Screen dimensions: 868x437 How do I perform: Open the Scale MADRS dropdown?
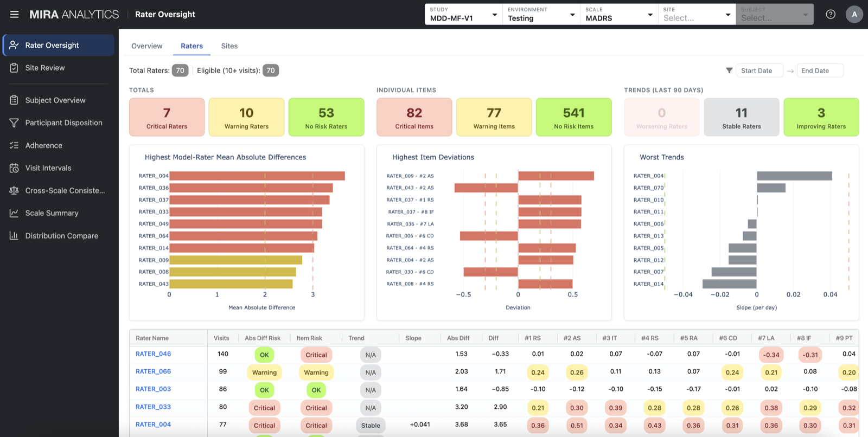click(619, 15)
